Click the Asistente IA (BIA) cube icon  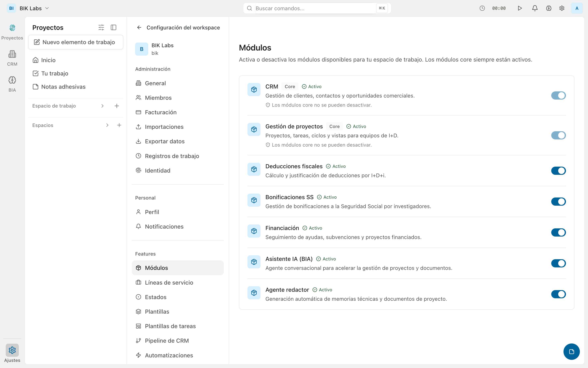coord(254,262)
